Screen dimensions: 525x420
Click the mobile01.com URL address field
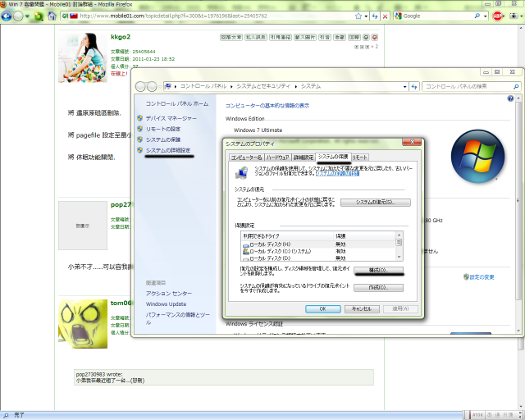point(214,16)
